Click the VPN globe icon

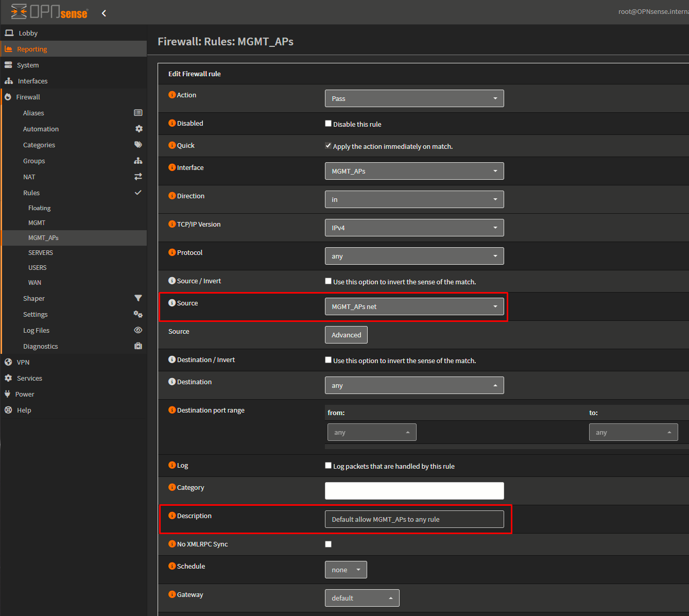coord(8,362)
